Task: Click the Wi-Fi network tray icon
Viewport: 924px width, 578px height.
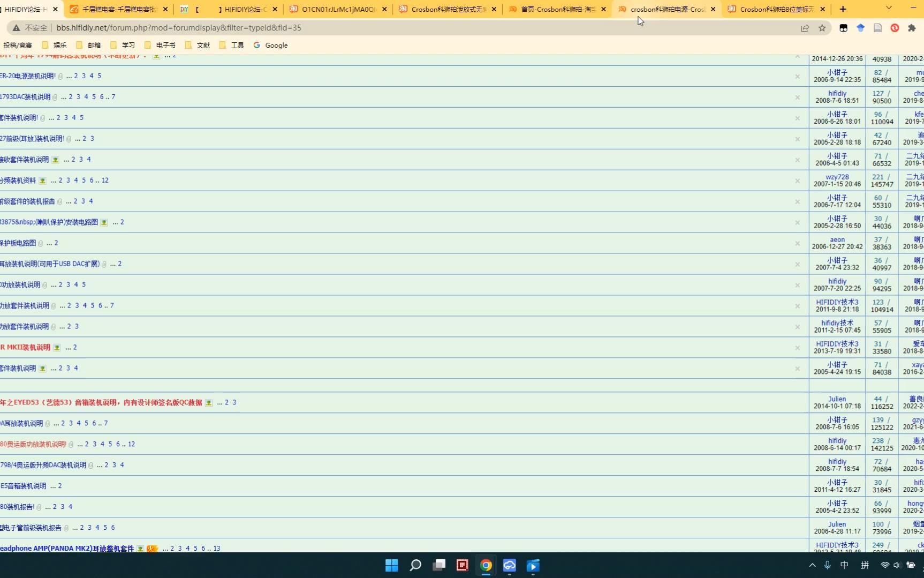Action: pyautogui.click(x=885, y=565)
